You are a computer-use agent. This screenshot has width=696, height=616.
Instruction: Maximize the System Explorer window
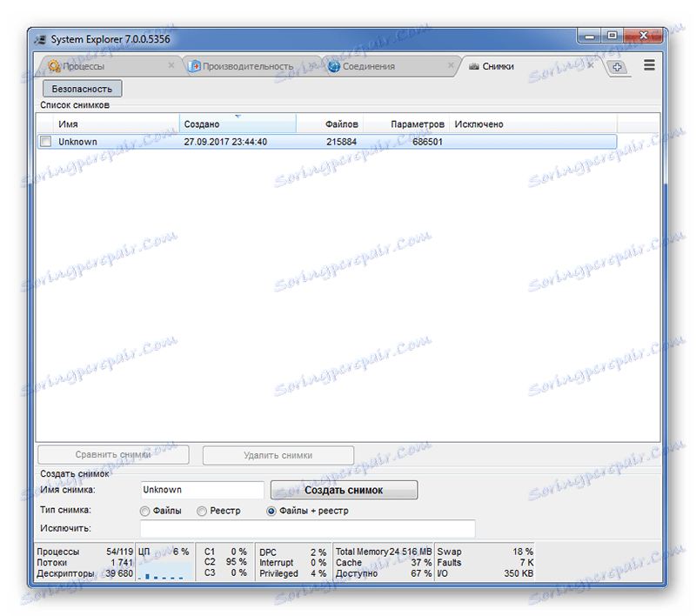click(612, 36)
